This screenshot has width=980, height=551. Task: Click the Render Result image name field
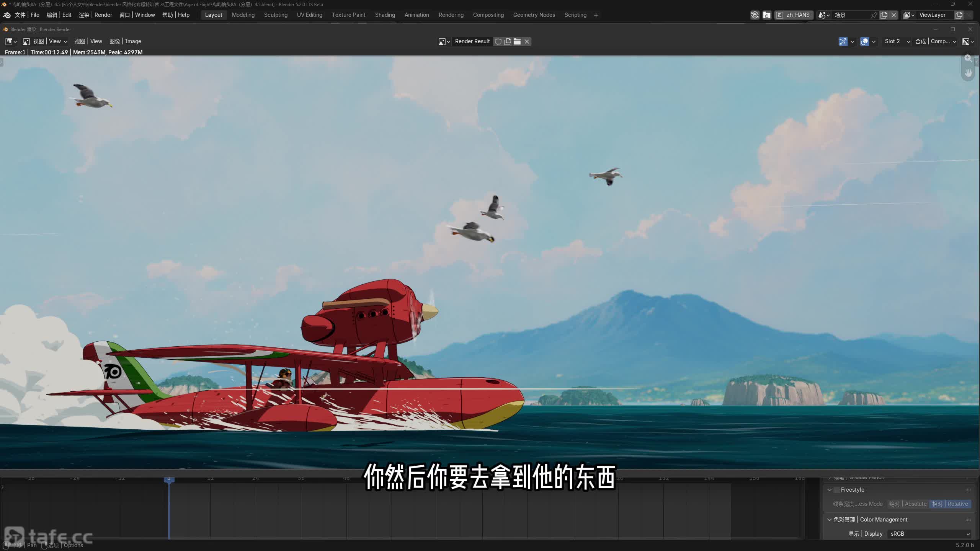pos(472,41)
